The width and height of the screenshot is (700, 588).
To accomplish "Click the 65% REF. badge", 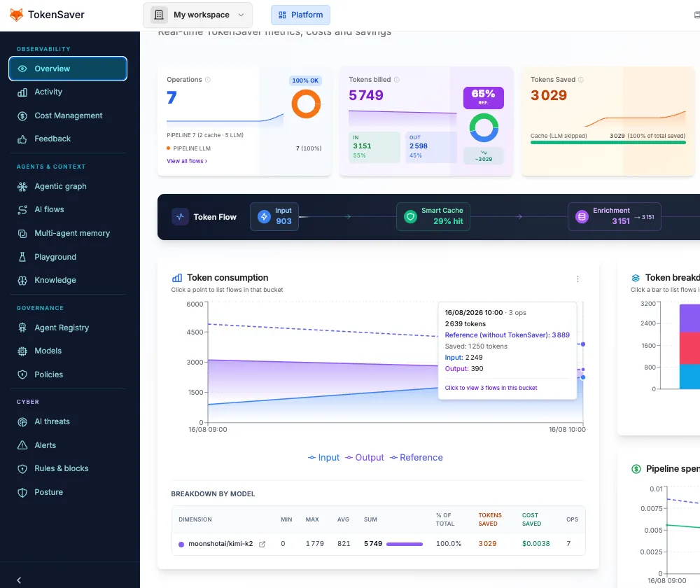I will (x=484, y=98).
